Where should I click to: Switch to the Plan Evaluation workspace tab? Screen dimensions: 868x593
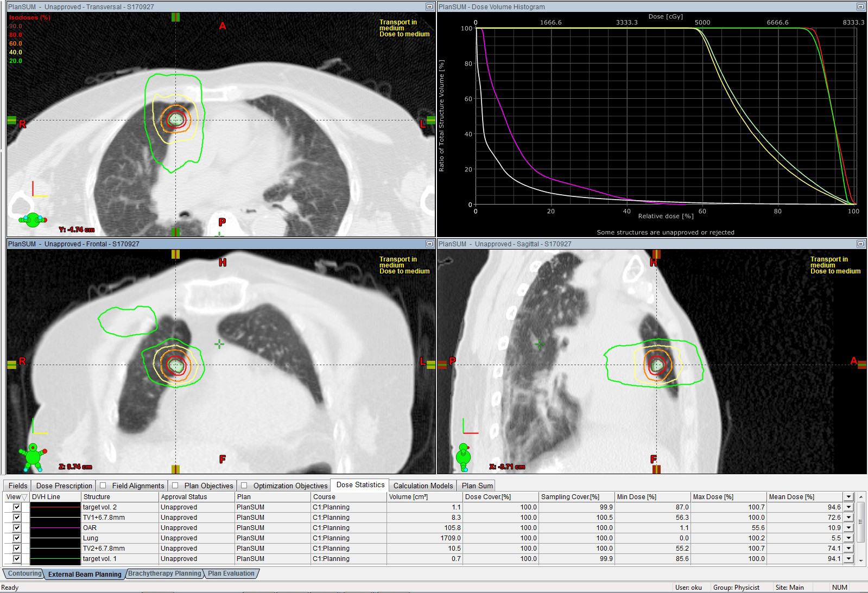pos(231,573)
